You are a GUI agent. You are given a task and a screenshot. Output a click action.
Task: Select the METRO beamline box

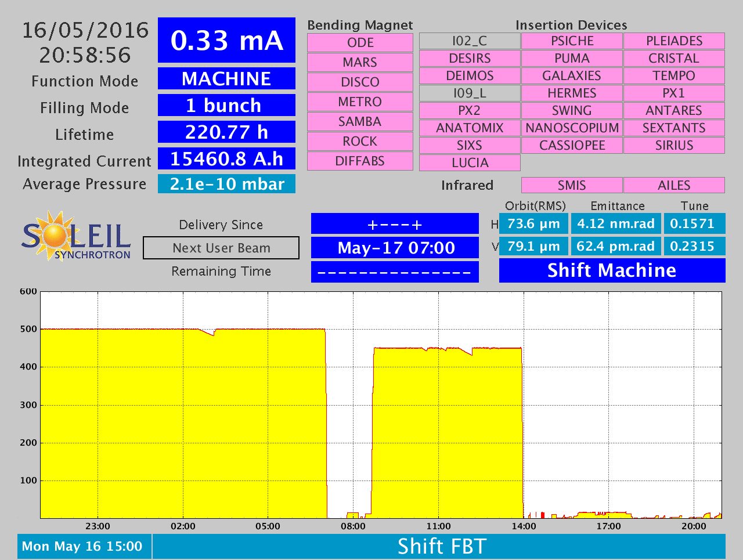tap(360, 102)
